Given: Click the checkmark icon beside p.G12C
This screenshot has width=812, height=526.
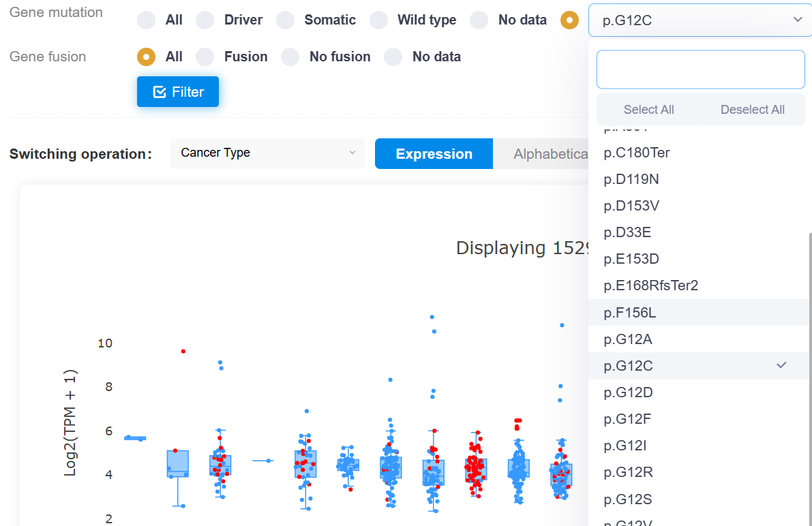Looking at the screenshot, I should (781, 365).
